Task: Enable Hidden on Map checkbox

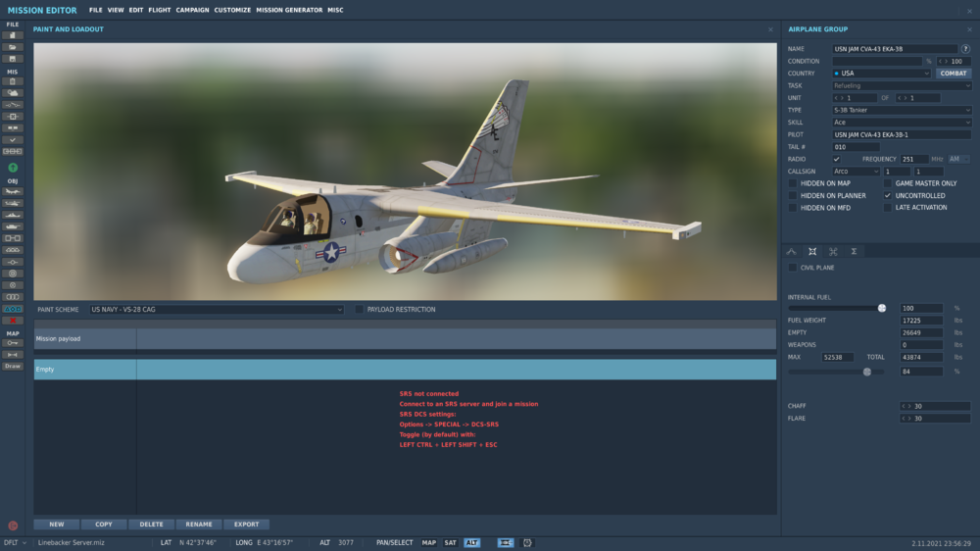Action: tap(793, 183)
